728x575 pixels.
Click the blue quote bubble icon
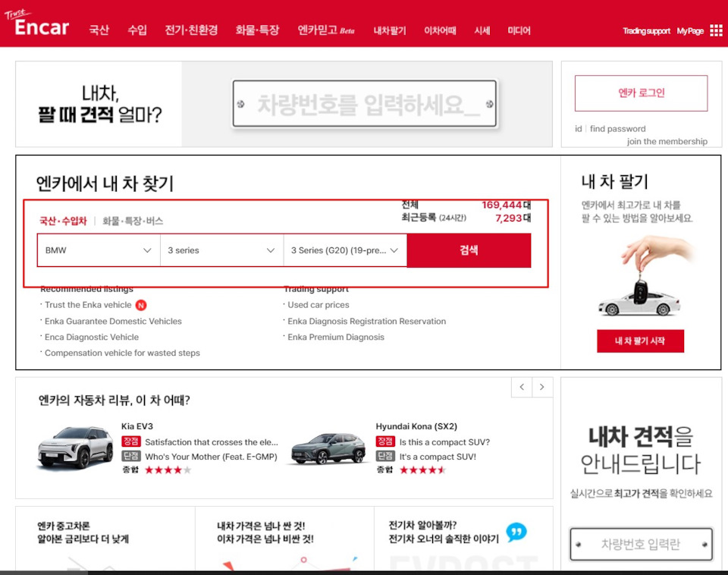[x=516, y=532]
